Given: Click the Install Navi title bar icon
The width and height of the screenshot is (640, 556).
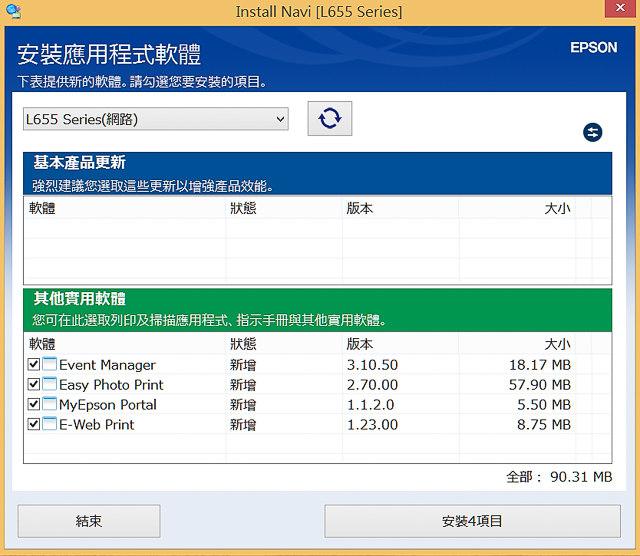Looking at the screenshot, I should pyautogui.click(x=13, y=11).
